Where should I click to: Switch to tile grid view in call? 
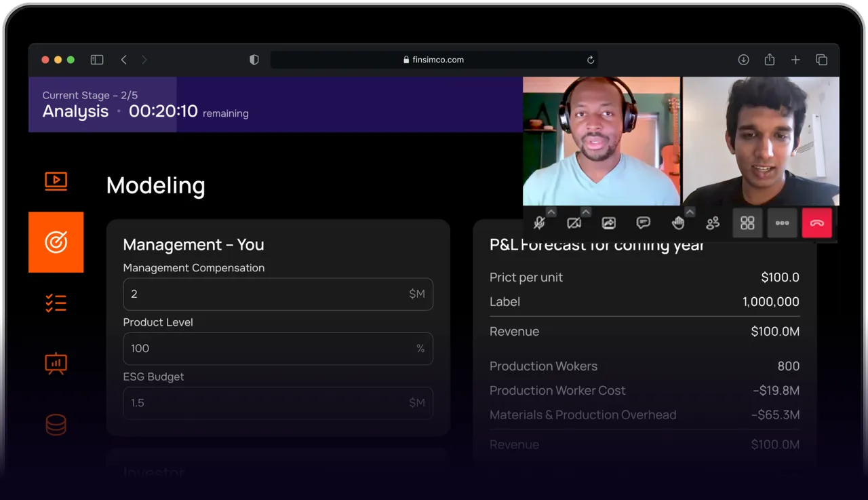point(747,223)
